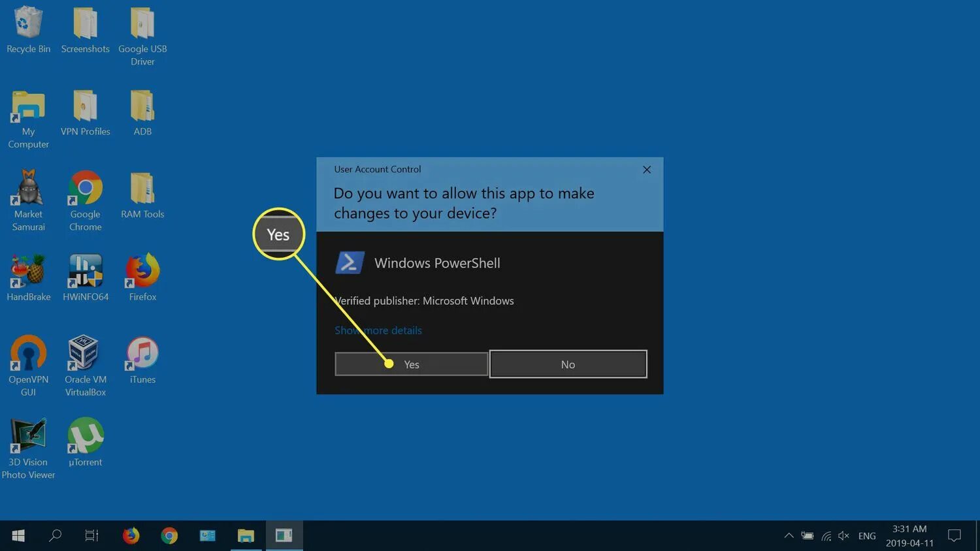
Task: Expand the hidden tray icons chevron
Action: click(789, 536)
